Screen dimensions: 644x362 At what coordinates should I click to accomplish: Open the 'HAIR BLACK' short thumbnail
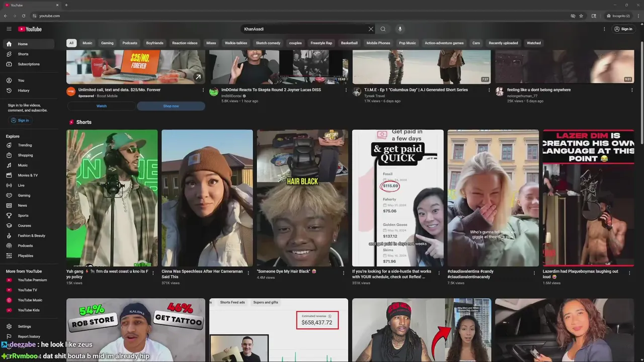(x=302, y=198)
